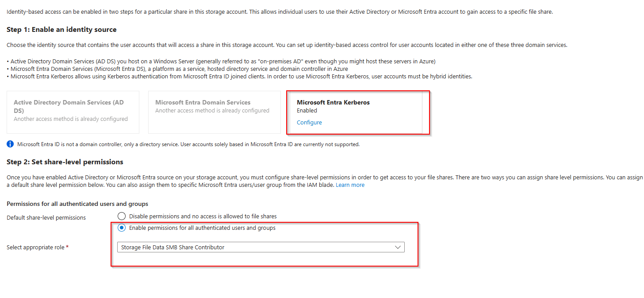The height and width of the screenshot is (298, 644).
Task: Select the Microsoft Entra Kerberos card
Action: [356, 112]
